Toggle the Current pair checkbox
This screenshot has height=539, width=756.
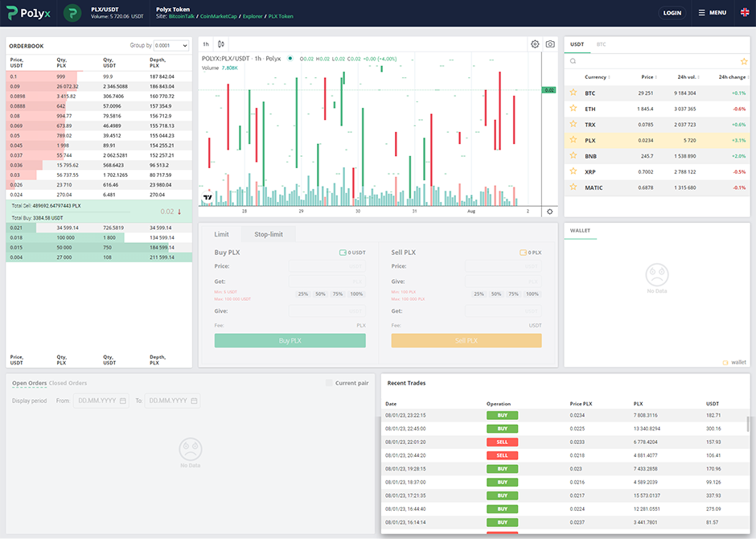[329, 383]
